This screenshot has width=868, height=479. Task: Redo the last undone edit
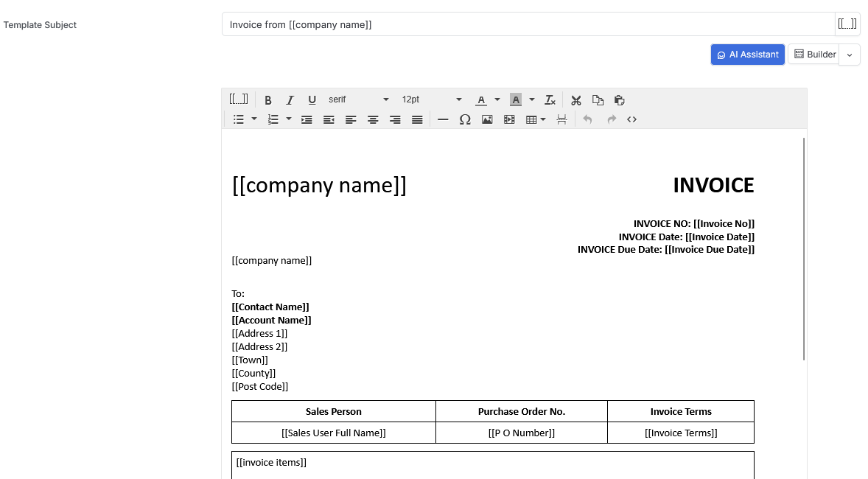point(611,119)
